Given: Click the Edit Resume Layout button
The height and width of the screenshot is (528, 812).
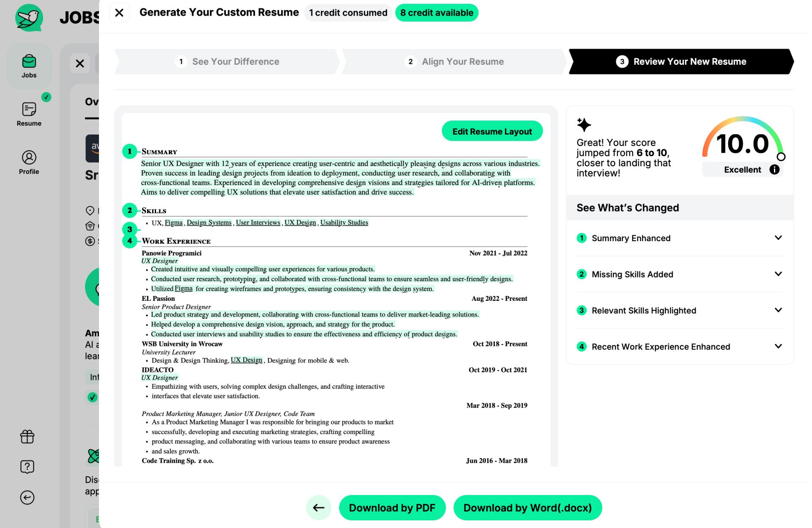Looking at the screenshot, I should click(x=492, y=132).
